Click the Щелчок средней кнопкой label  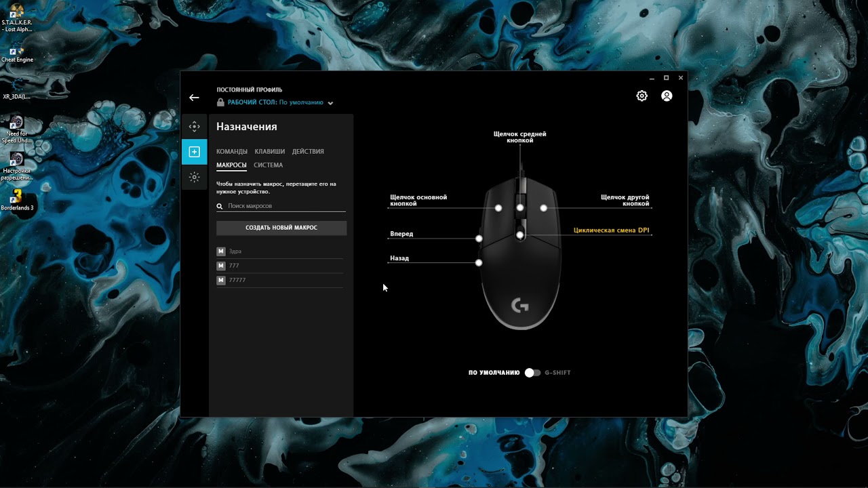coord(520,137)
